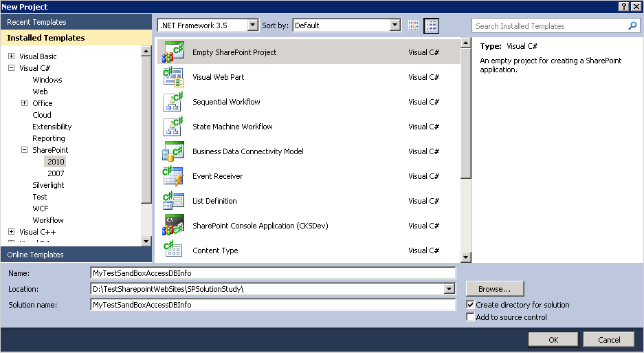Viewport: 644px width, 353px height.
Task: Select the Extensibility category
Action: 52,127
